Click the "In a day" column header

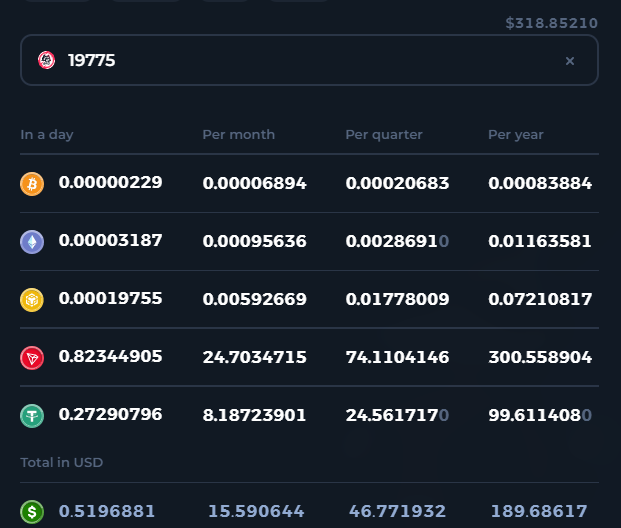point(47,135)
